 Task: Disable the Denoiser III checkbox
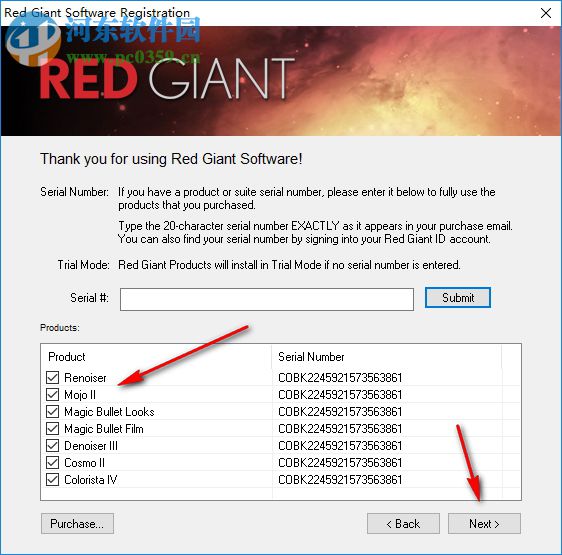click(x=53, y=446)
